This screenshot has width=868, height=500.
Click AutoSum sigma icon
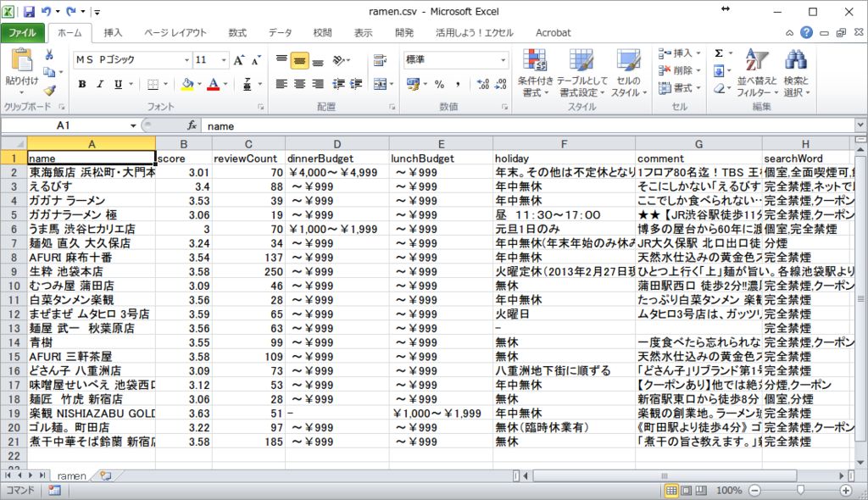tap(719, 53)
